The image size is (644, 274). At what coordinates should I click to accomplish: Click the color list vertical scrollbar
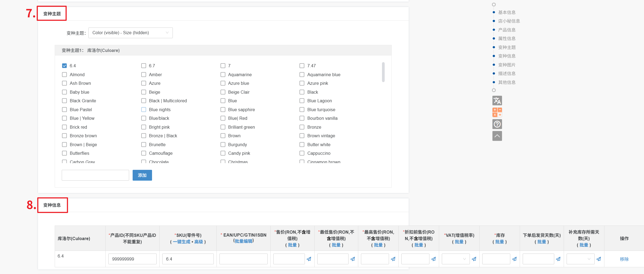(x=383, y=72)
